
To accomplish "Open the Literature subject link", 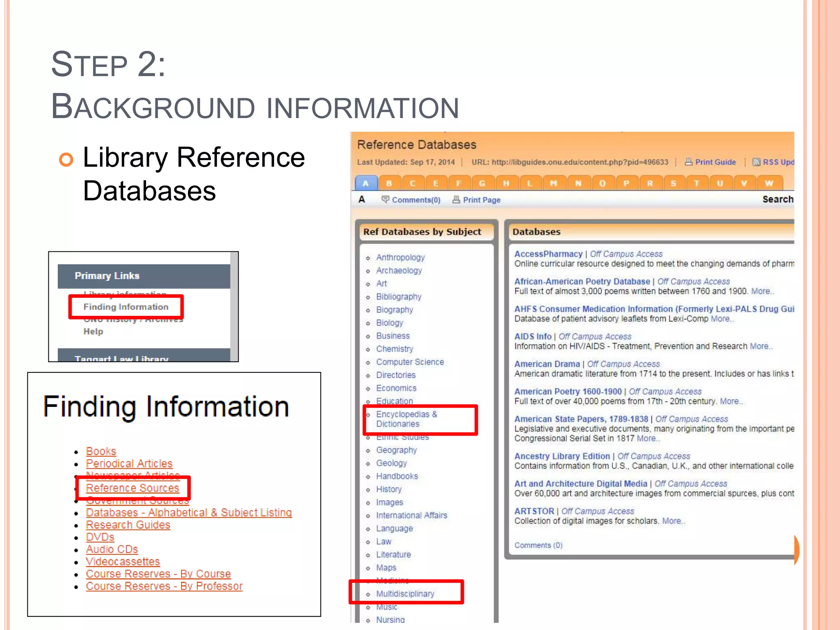I will coord(393,555).
